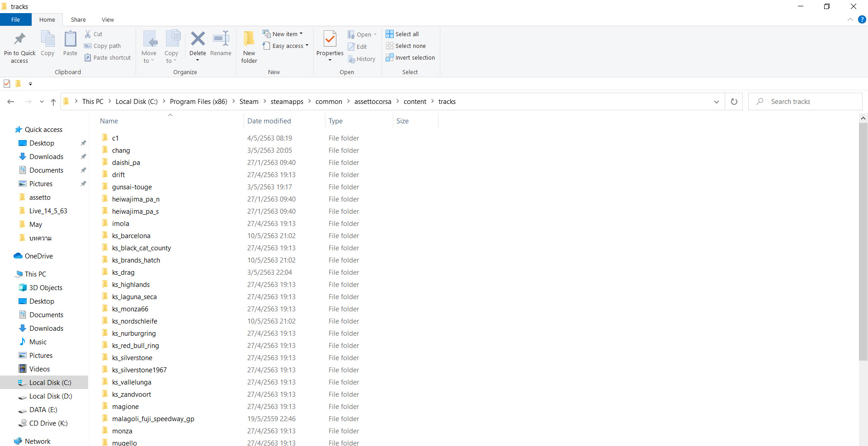The width and height of the screenshot is (868, 446).
Task: Click the Paste ribbon icon
Action: click(x=70, y=39)
